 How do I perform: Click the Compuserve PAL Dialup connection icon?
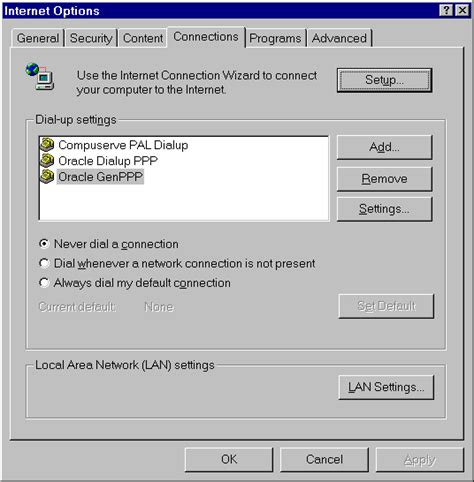pos(47,145)
